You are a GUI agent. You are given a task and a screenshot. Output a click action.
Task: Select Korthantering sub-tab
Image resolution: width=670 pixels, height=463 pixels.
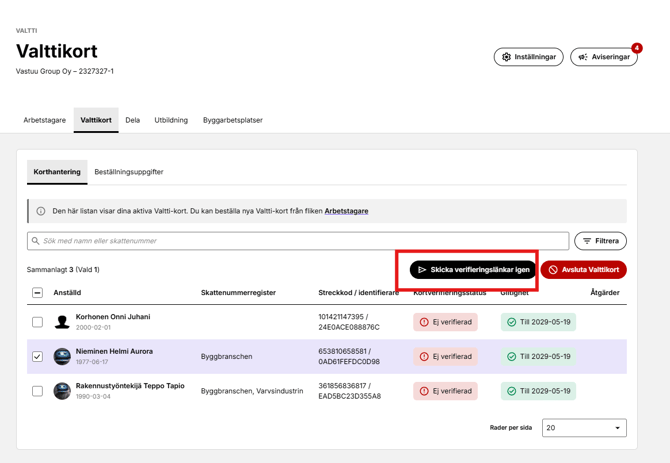(57, 172)
